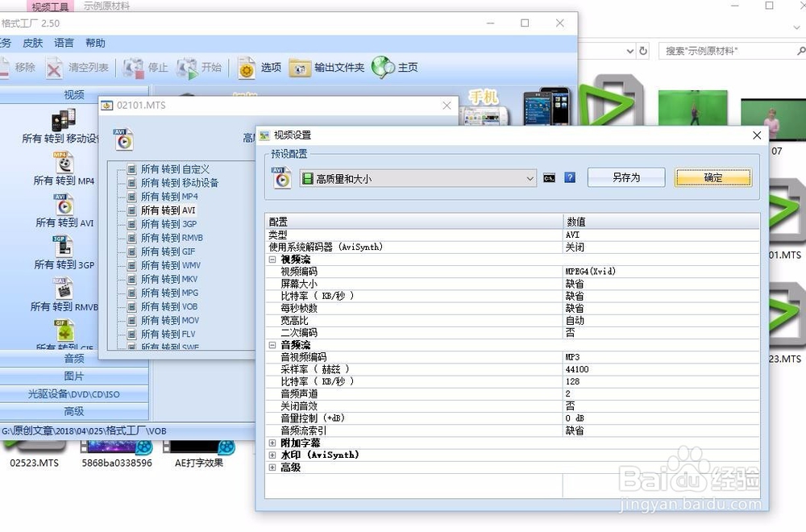The width and height of the screenshot is (806, 532).
Task: Expand the 附加字幕 section
Action: pyautogui.click(x=272, y=443)
